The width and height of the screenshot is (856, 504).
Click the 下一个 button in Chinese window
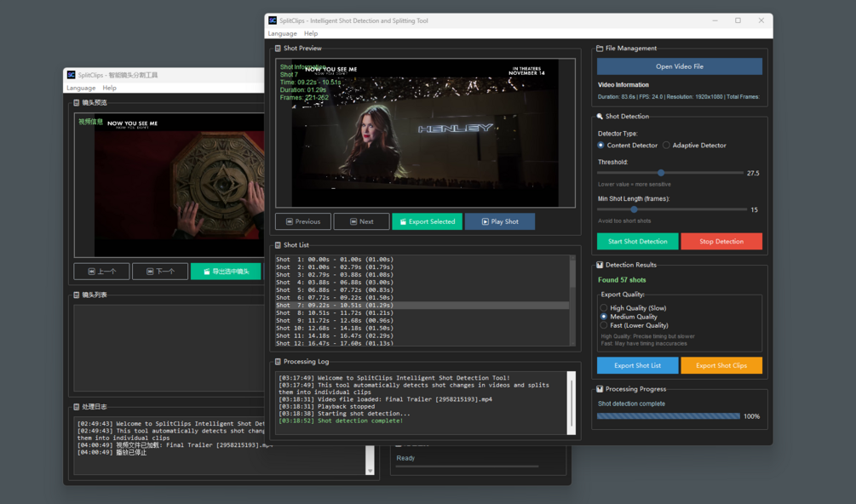(160, 271)
